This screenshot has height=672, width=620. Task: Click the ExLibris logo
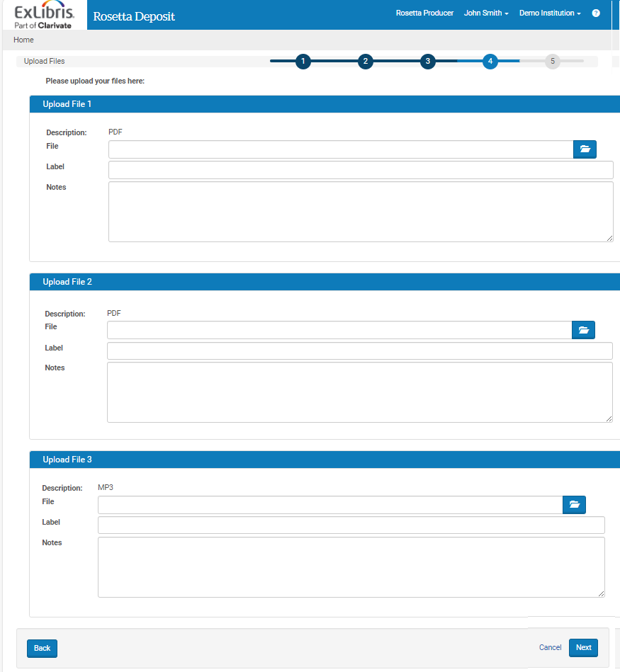coord(43,15)
